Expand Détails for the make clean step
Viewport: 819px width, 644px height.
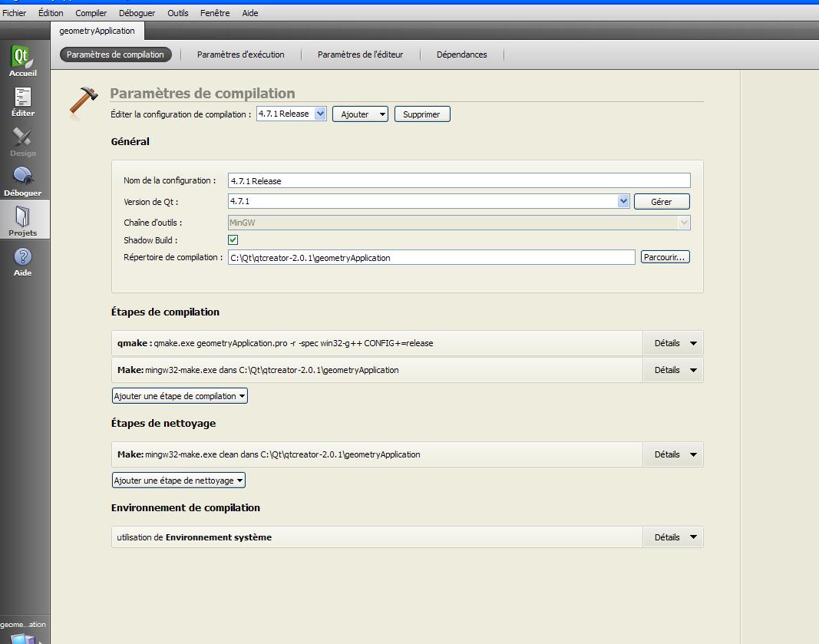[x=673, y=454]
